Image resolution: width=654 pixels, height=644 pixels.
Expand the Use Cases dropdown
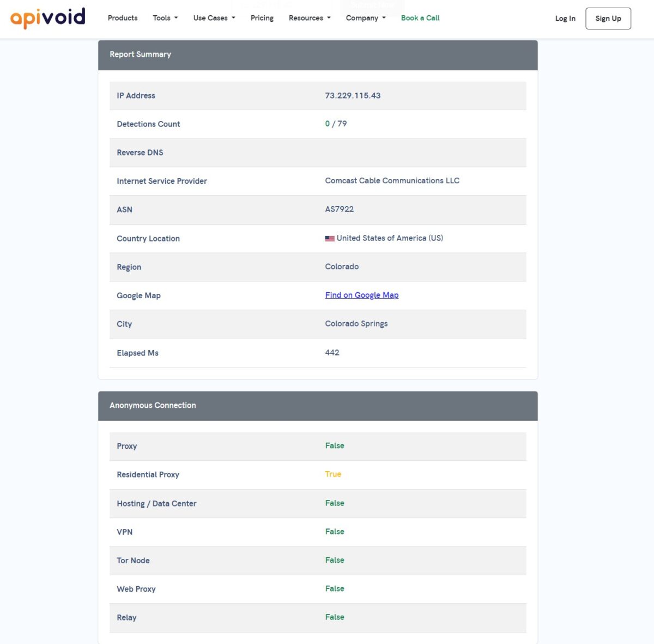pyautogui.click(x=214, y=18)
